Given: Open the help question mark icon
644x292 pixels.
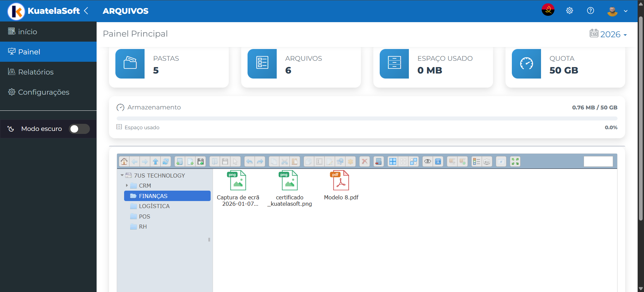Looking at the screenshot, I should tap(590, 11).
